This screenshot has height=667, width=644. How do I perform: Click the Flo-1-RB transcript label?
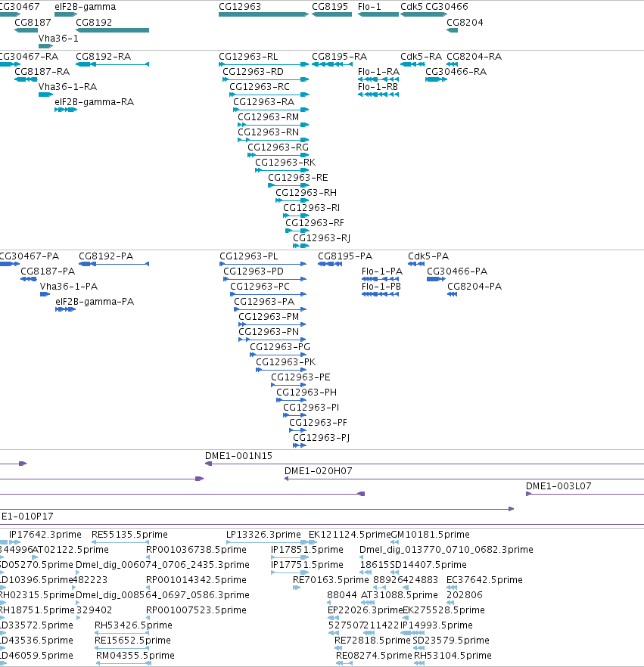[x=378, y=87]
